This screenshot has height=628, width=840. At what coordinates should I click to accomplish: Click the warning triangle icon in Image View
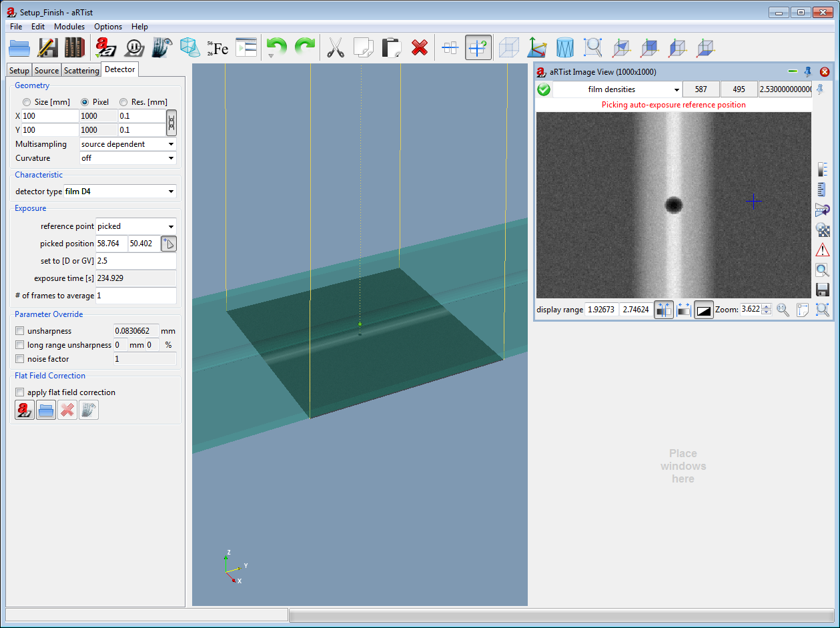click(x=823, y=250)
